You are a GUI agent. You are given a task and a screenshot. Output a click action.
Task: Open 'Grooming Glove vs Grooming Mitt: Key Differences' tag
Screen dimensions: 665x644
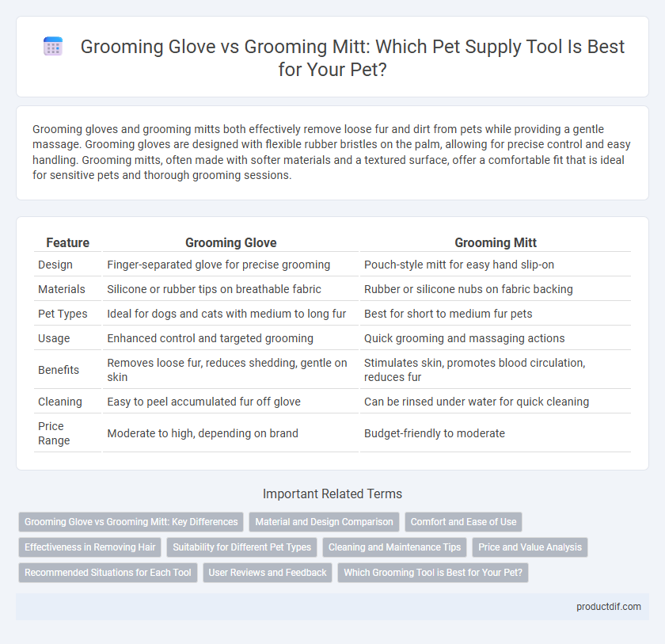pos(131,522)
